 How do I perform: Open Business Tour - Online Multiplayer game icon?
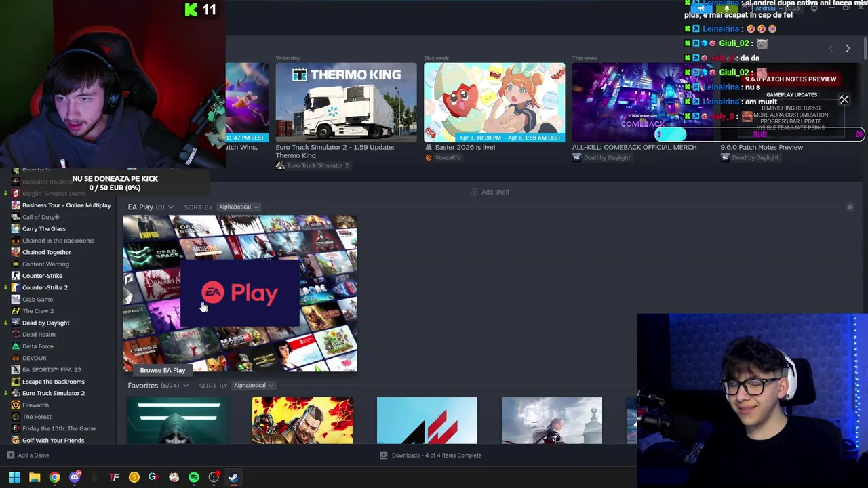(x=16, y=205)
